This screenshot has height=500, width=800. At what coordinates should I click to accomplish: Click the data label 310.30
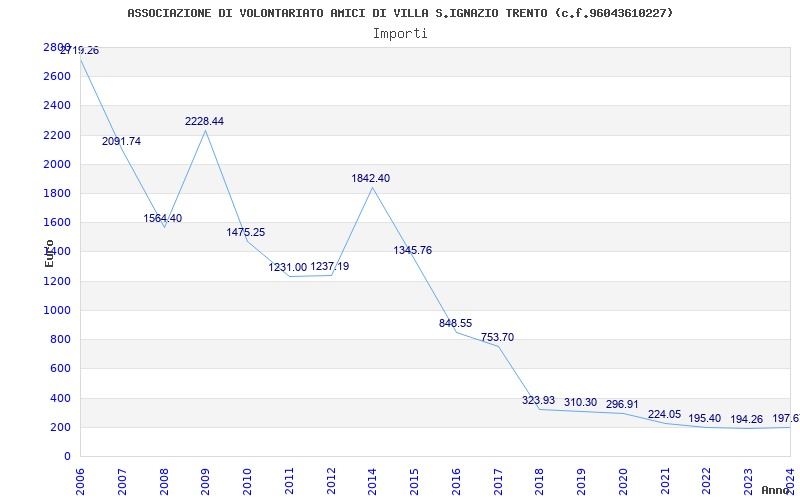[x=580, y=403]
